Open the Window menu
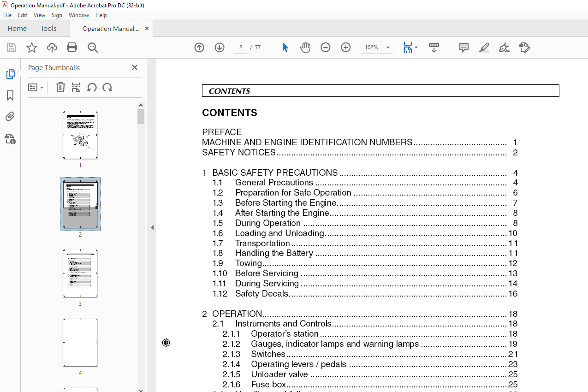The image size is (588, 392). pos(79,15)
